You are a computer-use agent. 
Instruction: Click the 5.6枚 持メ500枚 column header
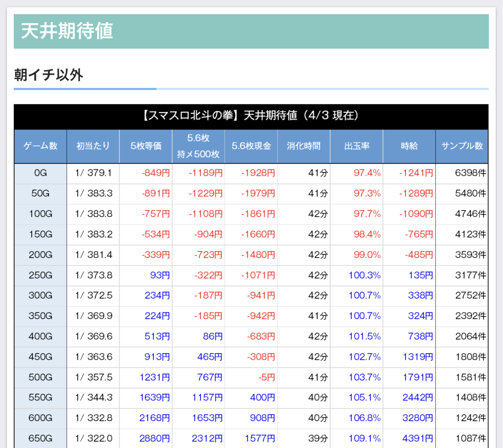click(199, 146)
